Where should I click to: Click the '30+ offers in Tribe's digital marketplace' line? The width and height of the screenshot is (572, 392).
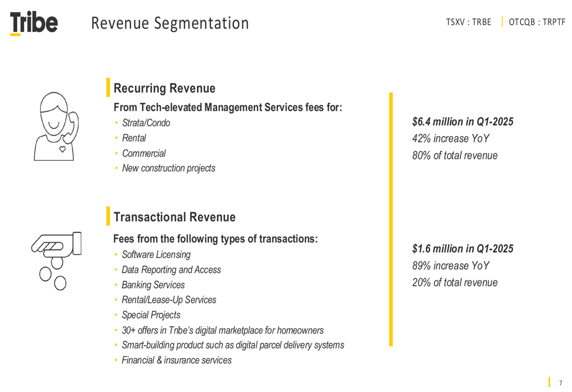pos(223,330)
